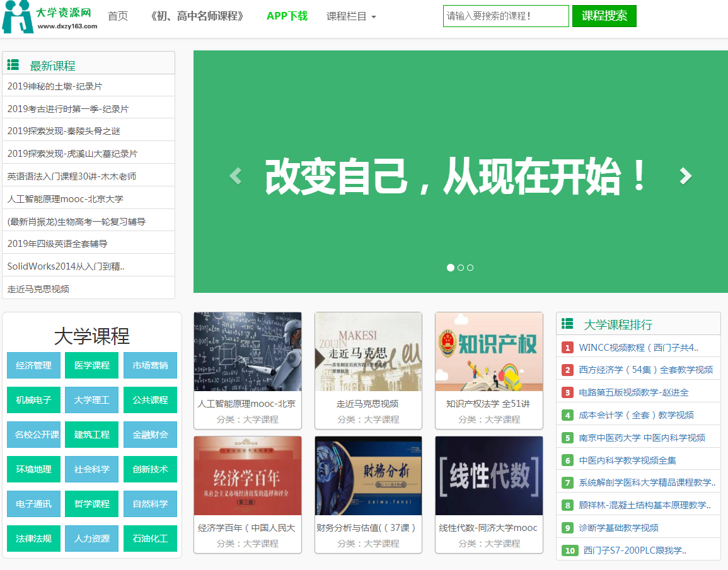Select the 石油化工 category tile

click(150, 539)
